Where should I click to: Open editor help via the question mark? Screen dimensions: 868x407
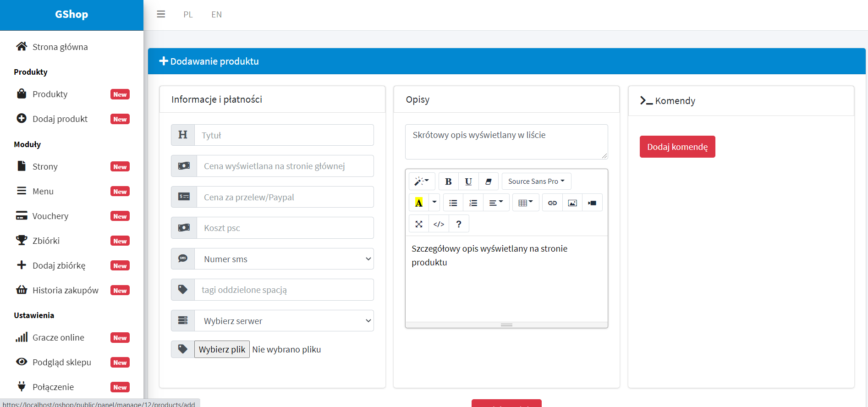click(x=459, y=224)
